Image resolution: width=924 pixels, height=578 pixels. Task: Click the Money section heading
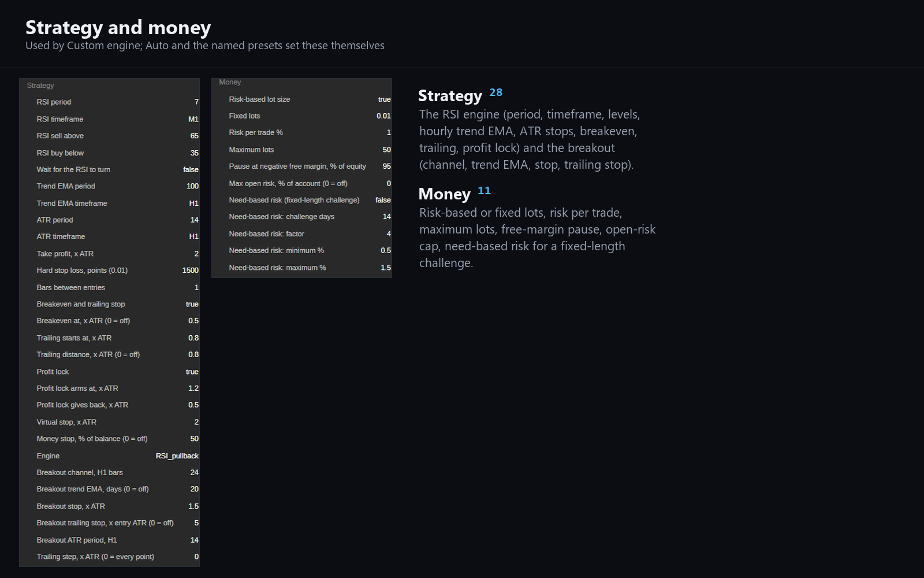tap(444, 194)
